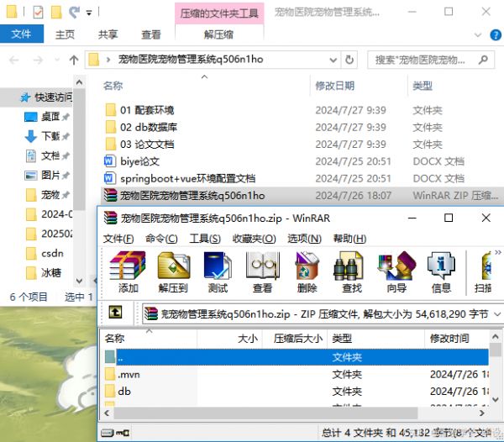The width and height of the screenshot is (504, 442).
Task: Go up one level in WinRAR
Action: (115, 312)
